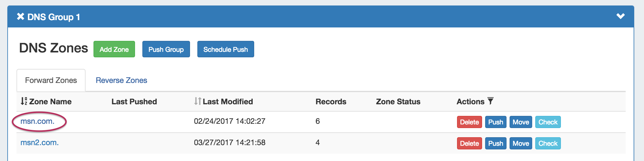This screenshot has width=644, height=161.
Task: Open the msn.com. zone link
Action: click(37, 121)
